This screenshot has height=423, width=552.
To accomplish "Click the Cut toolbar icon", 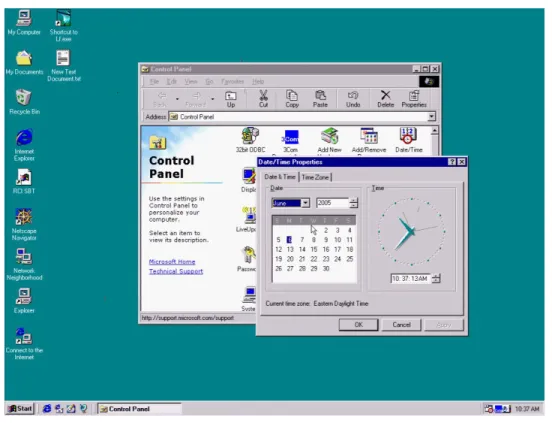I will pyautogui.click(x=263, y=99).
